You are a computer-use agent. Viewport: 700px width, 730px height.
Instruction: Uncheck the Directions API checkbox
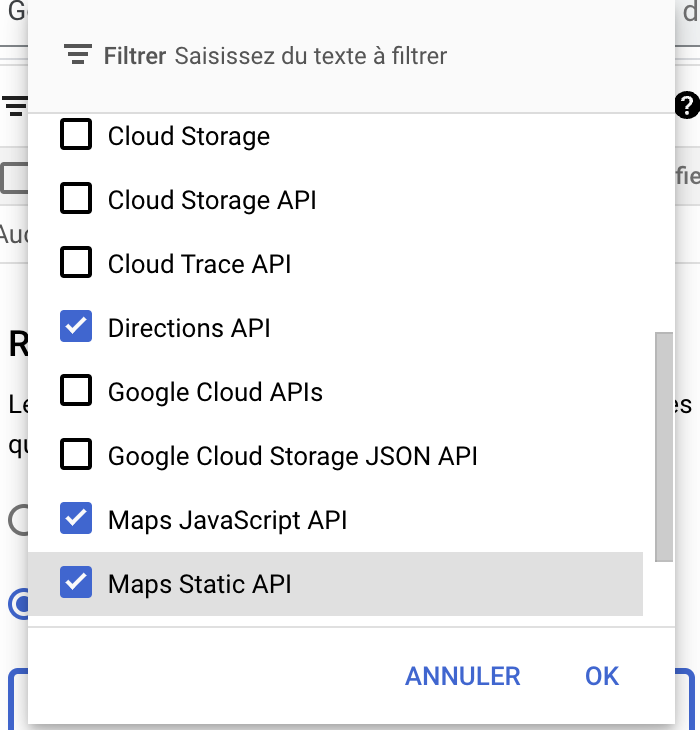point(76,326)
